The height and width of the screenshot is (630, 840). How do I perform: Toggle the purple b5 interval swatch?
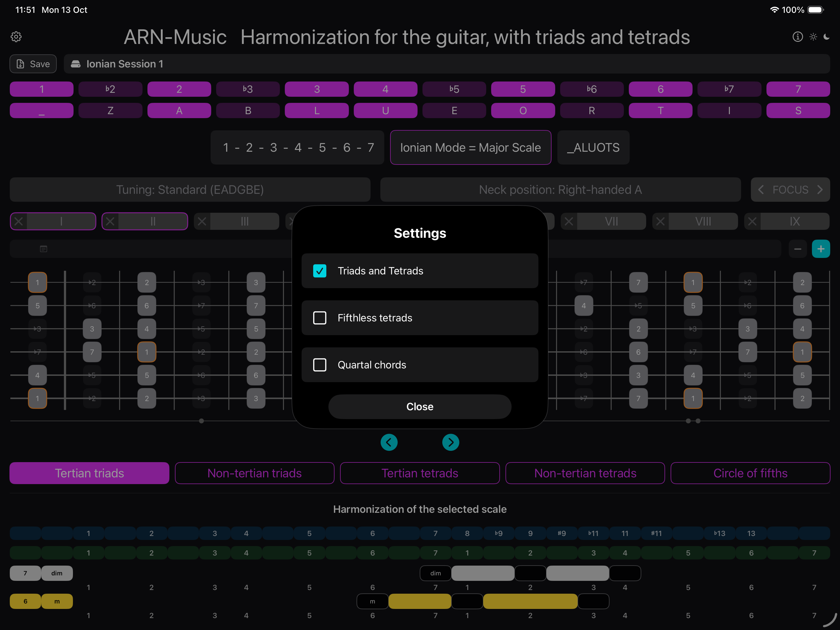click(454, 89)
